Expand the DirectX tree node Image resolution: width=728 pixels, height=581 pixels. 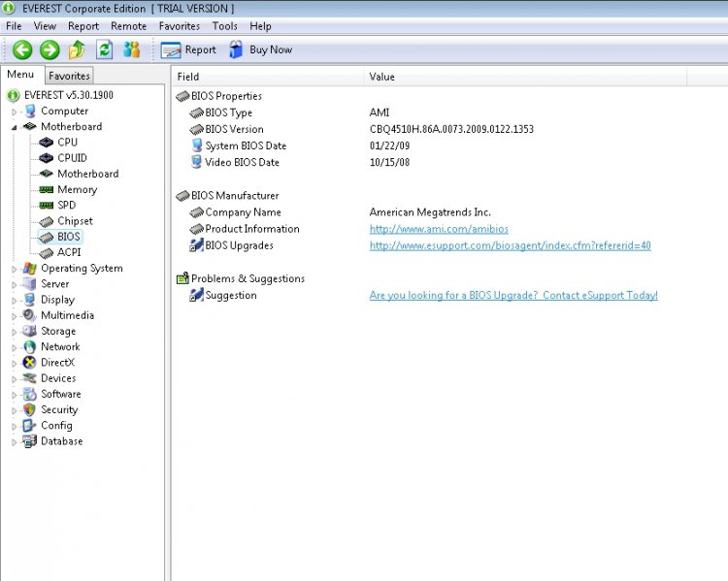pyautogui.click(x=14, y=364)
